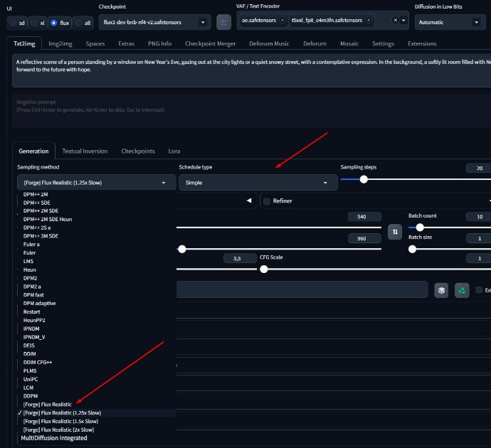This screenshot has width=491, height=448.
Task: Open the Checkpoint Merger tab
Action: 211,43
